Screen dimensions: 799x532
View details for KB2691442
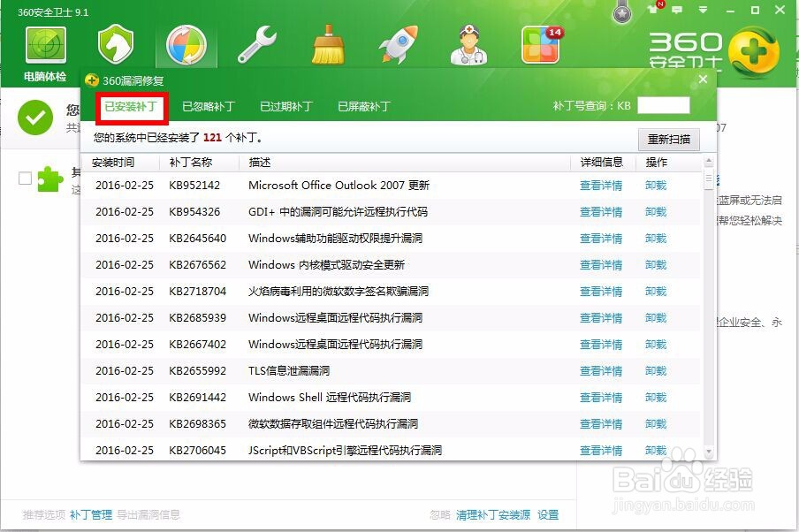[x=601, y=398]
